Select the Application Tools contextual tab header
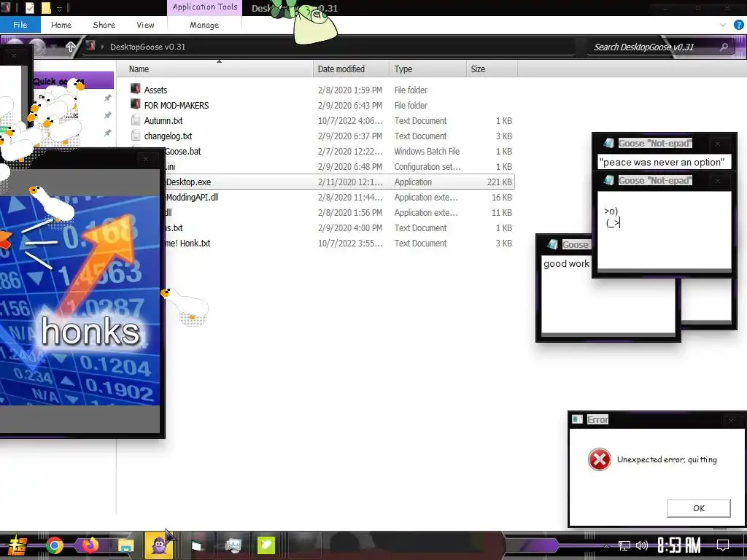This screenshot has height=560, width=747. 204,7
